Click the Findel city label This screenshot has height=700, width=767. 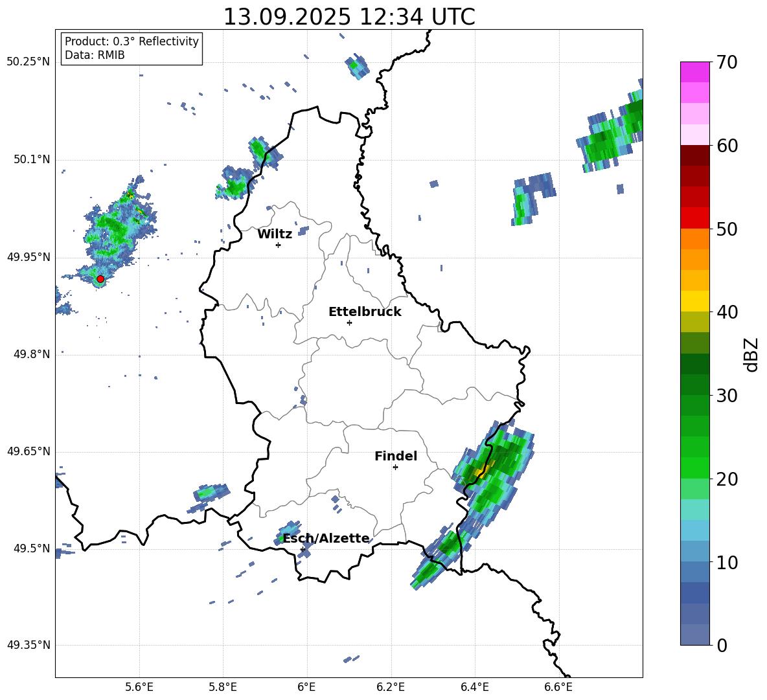tap(396, 456)
